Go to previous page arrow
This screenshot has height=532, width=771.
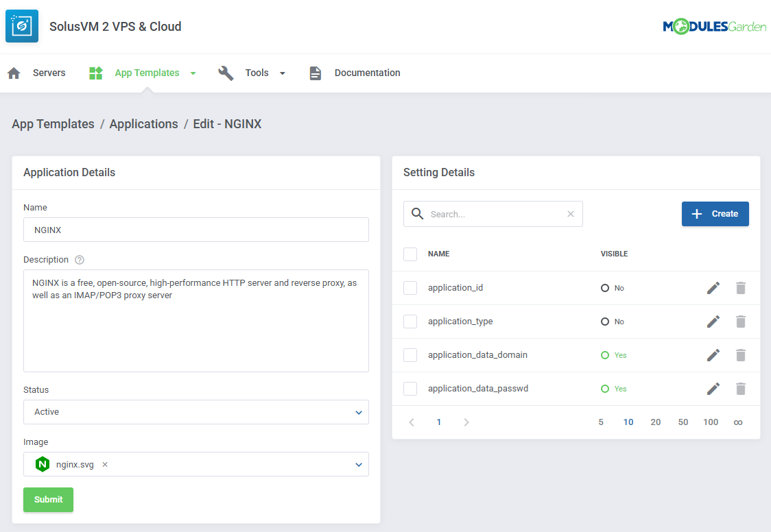point(412,422)
